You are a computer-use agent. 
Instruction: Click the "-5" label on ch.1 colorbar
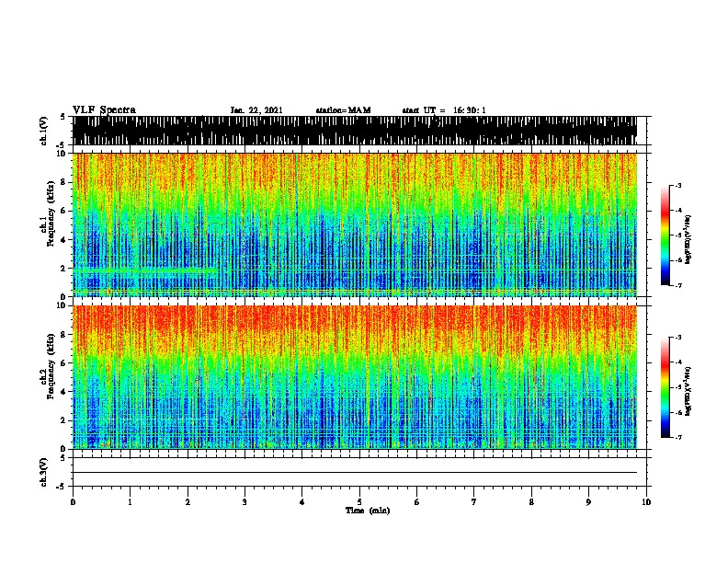click(x=678, y=236)
